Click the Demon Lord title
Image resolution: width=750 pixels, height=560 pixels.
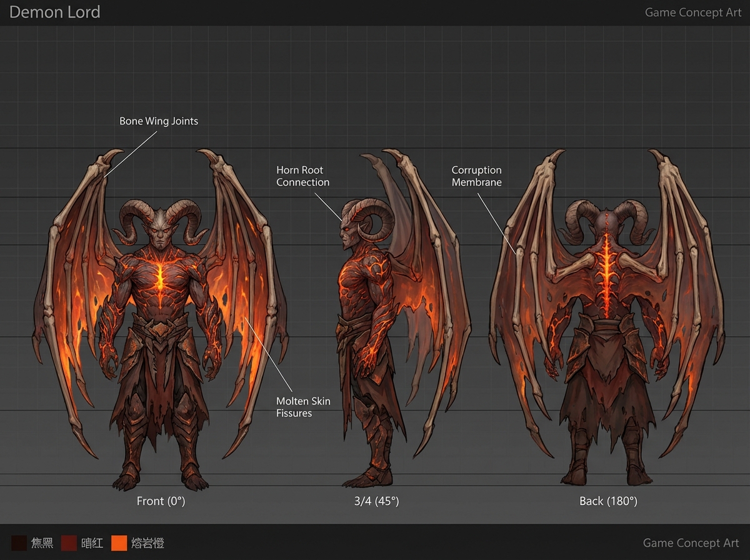click(54, 12)
